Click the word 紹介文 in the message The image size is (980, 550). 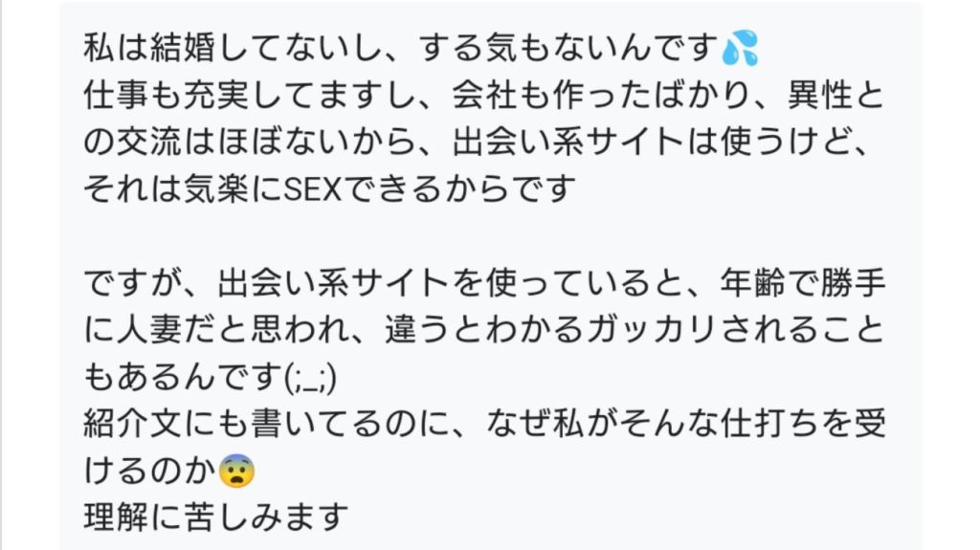tap(130, 424)
